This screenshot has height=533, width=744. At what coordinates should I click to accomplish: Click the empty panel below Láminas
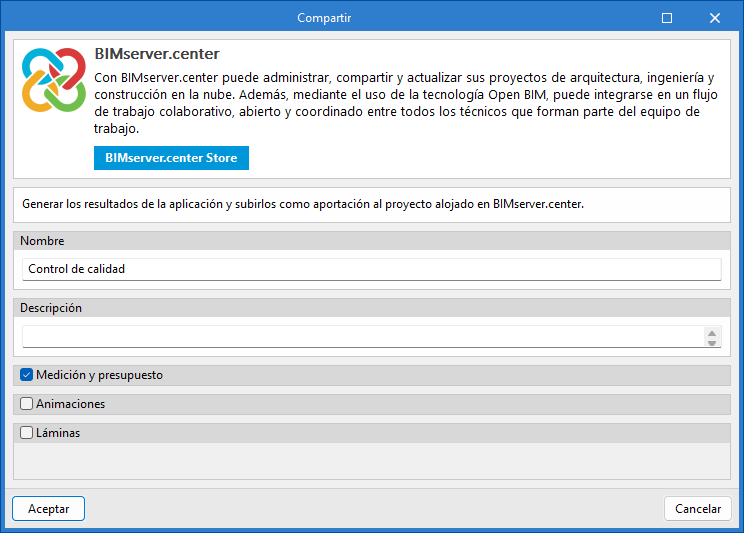point(371,461)
